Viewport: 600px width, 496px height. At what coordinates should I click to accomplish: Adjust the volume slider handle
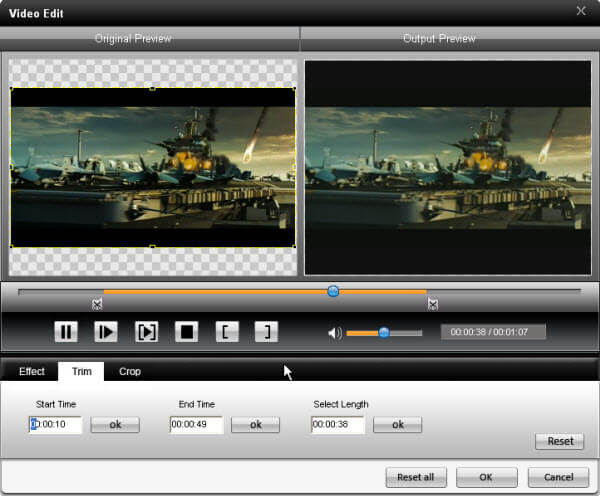pos(384,333)
